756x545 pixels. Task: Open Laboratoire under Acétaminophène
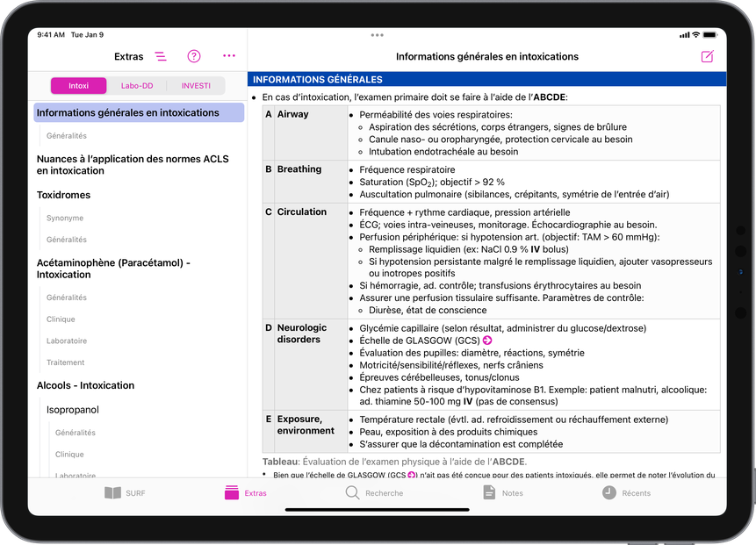click(x=67, y=341)
